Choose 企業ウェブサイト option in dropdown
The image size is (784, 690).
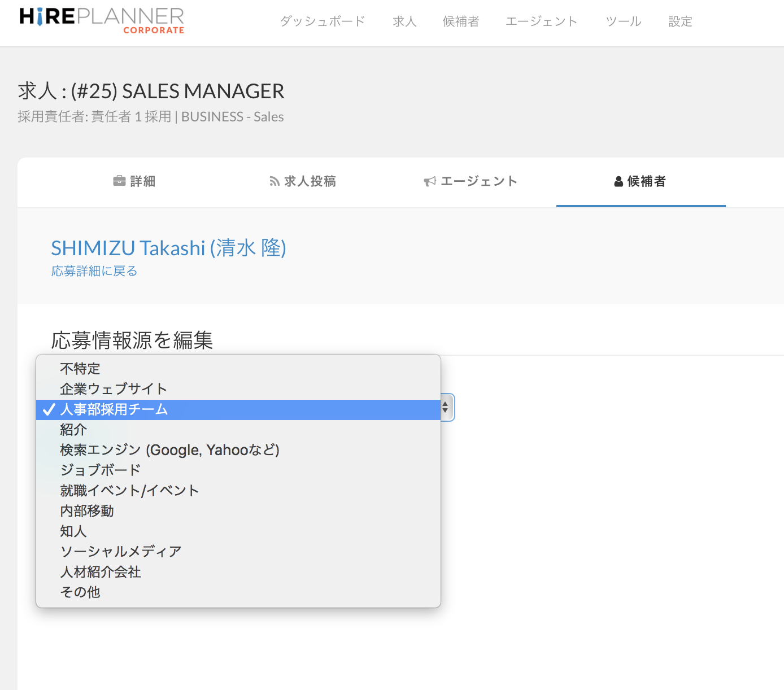pos(114,389)
